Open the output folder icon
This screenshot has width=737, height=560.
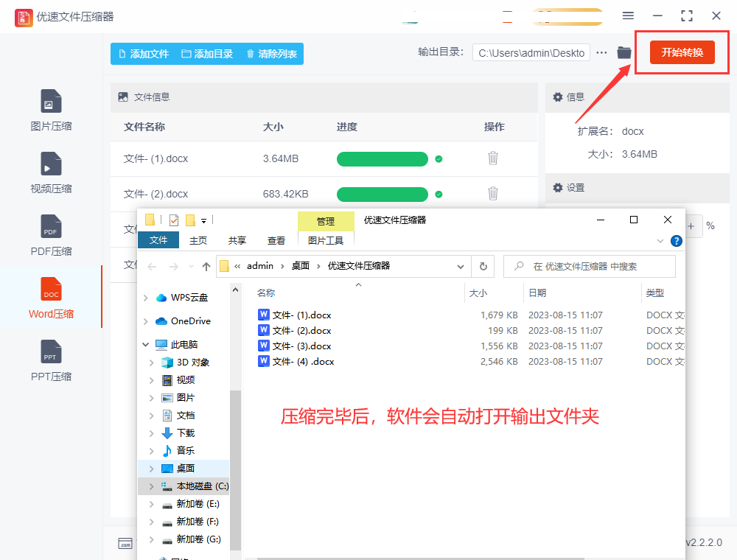[624, 52]
